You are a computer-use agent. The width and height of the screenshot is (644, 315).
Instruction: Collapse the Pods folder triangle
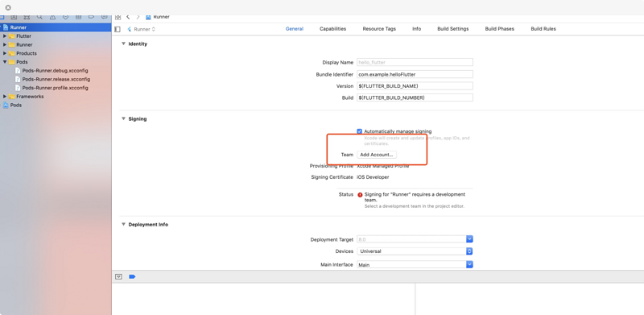[5, 62]
